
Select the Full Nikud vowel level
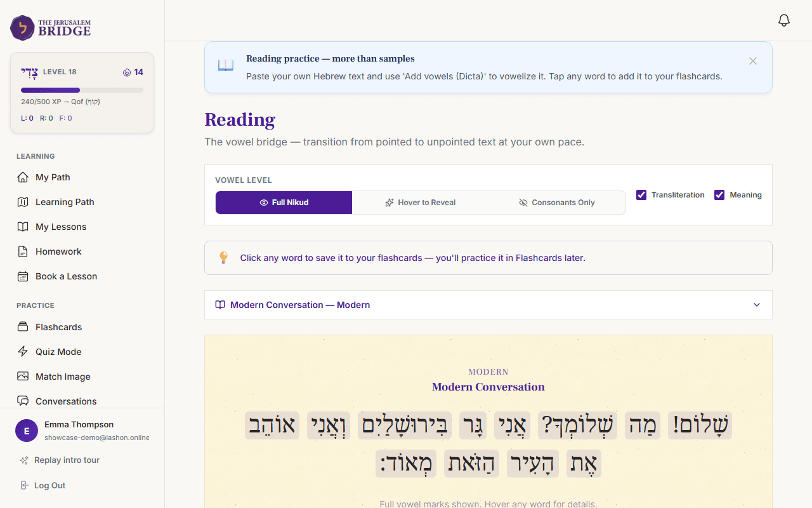coord(284,203)
